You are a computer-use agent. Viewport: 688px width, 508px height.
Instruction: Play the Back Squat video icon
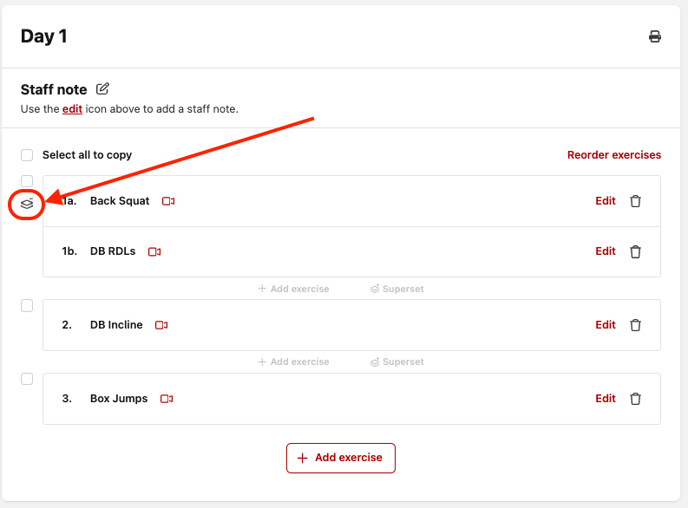[168, 201]
